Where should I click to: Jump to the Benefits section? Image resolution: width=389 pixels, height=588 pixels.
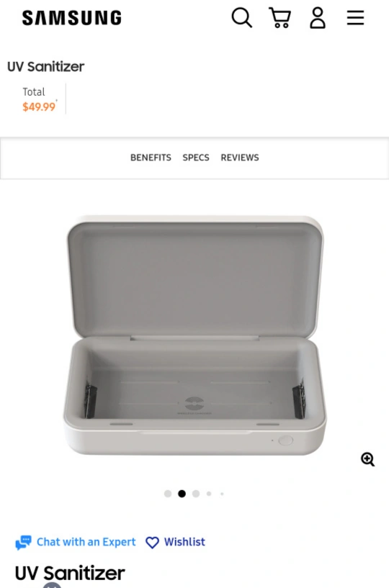[x=151, y=158]
